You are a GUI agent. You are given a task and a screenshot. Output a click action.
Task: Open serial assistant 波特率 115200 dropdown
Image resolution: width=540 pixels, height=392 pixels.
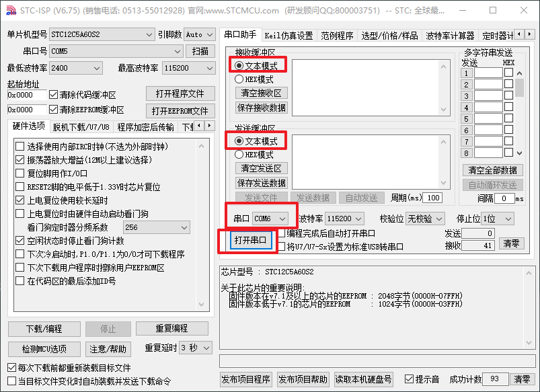tap(344, 219)
